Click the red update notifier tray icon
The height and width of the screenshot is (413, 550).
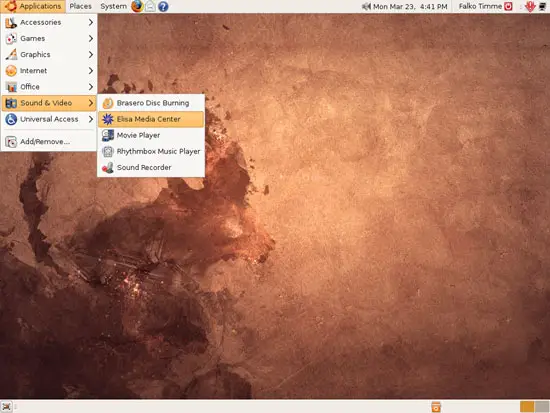coord(530,6)
